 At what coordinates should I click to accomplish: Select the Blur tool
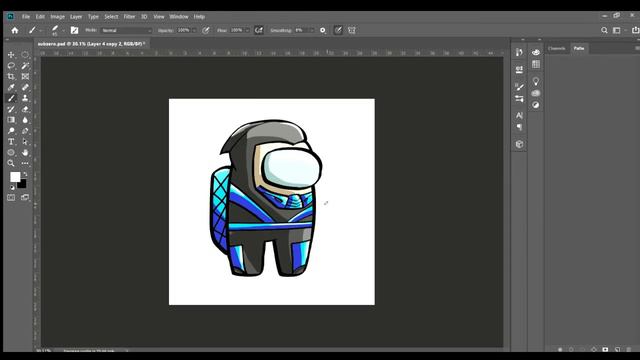tap(25, 120)
